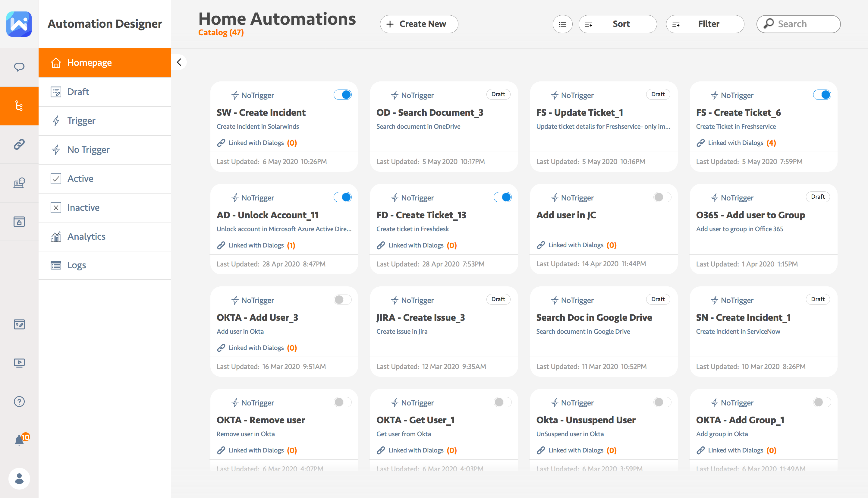The width and height of the screenshot is (868, 498).
Task: Open the link integrations icon in left rail
Action: [x=19, y=144]
